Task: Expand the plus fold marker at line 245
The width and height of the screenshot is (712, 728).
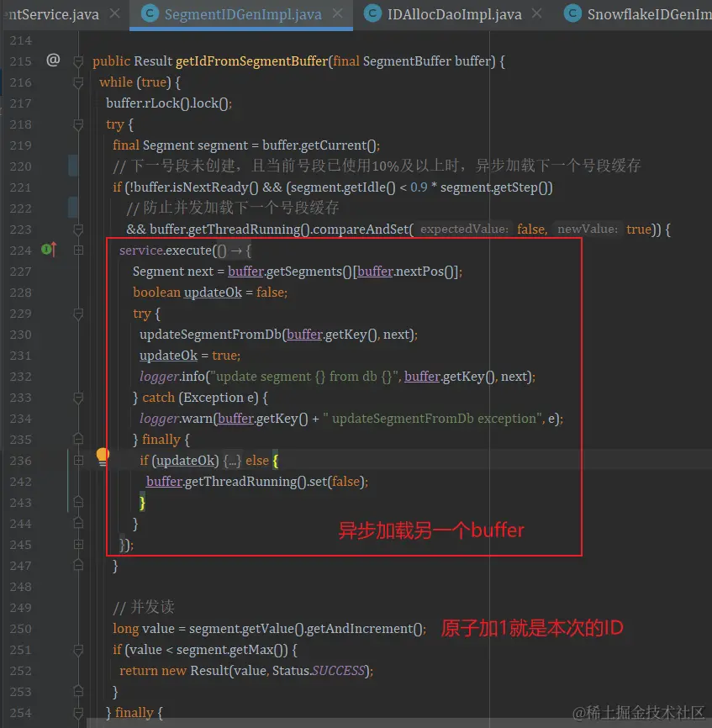Action: (78, 544)
